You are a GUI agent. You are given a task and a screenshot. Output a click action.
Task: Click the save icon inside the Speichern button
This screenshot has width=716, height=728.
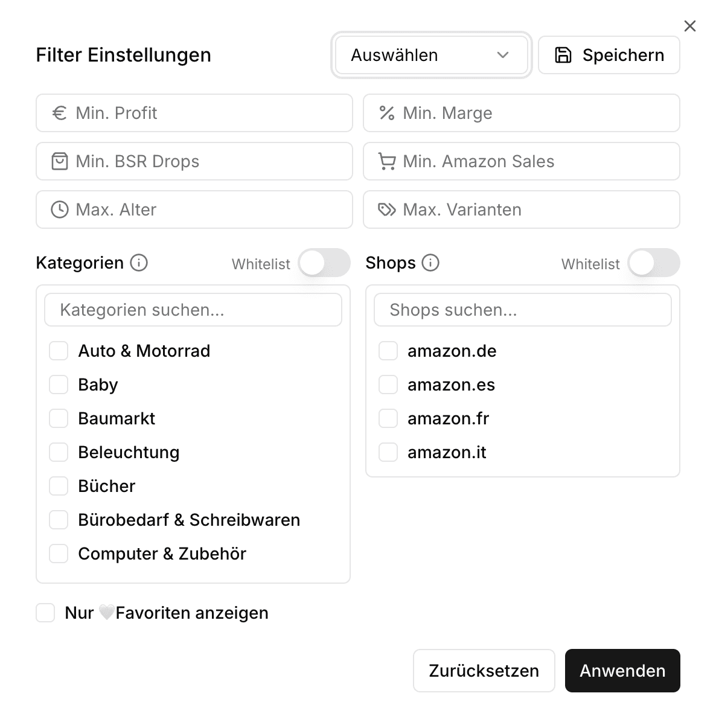click(x=562, y=55)
